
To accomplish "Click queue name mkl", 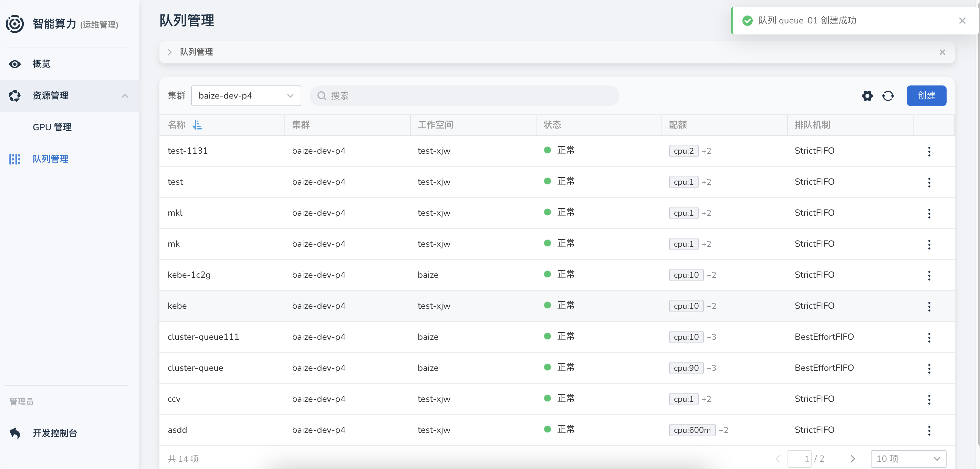I will coord(175,213).
